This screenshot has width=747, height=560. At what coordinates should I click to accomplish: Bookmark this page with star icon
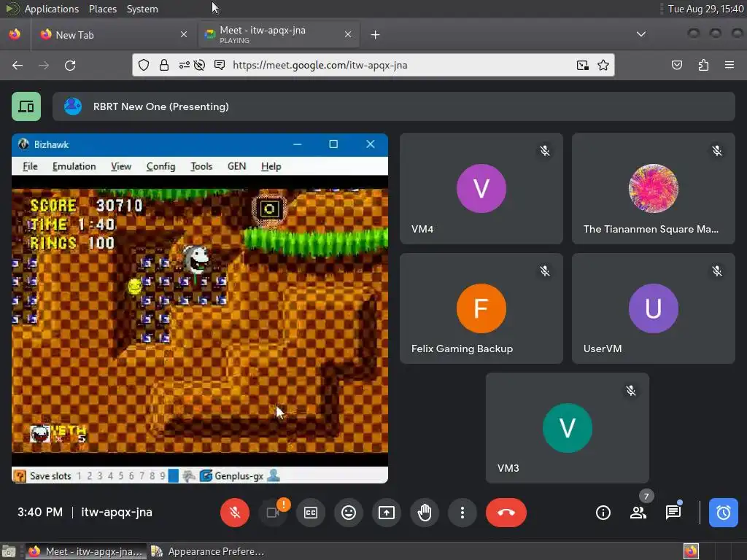(603, 65)
